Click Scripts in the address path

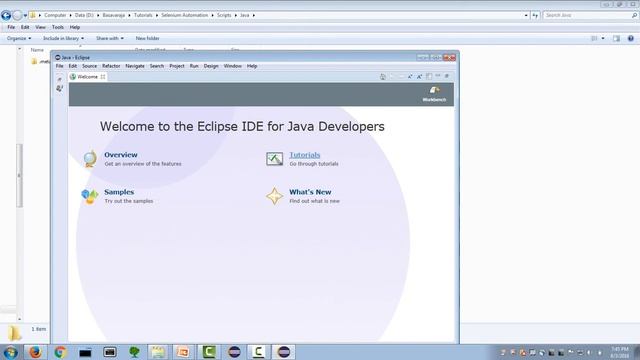[224, 15]
